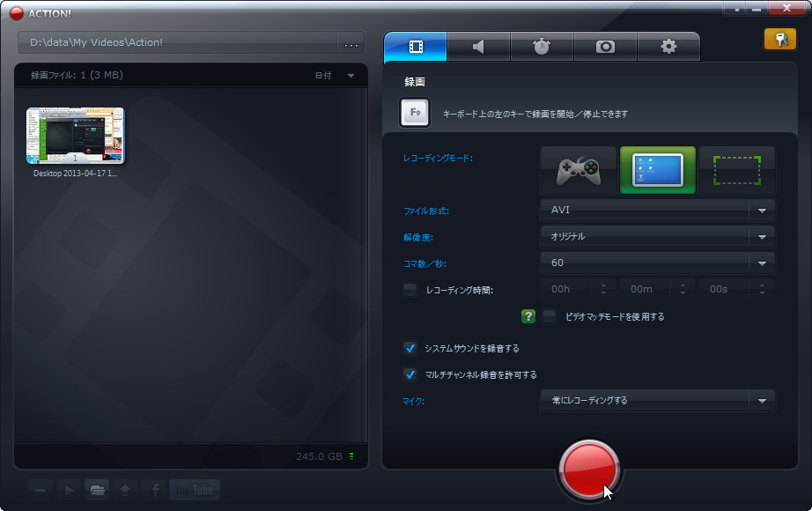Open the benchmark stopwatch tab
The image size is (812, 511).
click(542, 47)
